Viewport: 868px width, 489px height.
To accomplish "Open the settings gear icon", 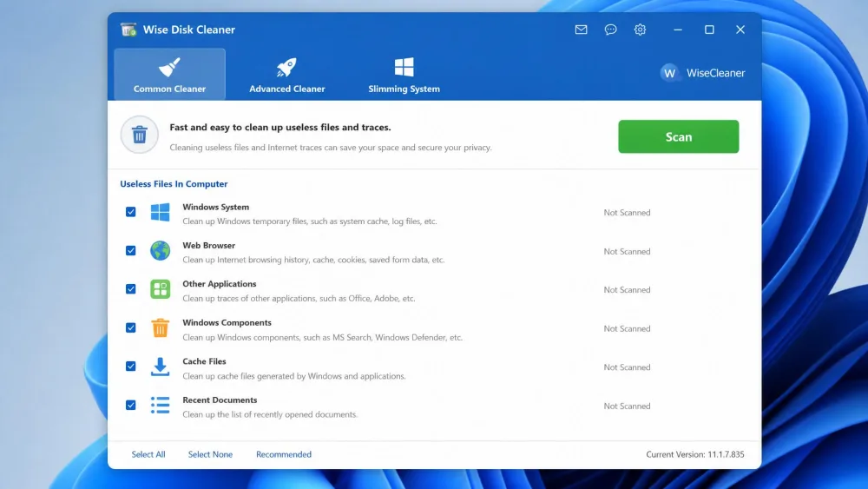I will point(640,30).
